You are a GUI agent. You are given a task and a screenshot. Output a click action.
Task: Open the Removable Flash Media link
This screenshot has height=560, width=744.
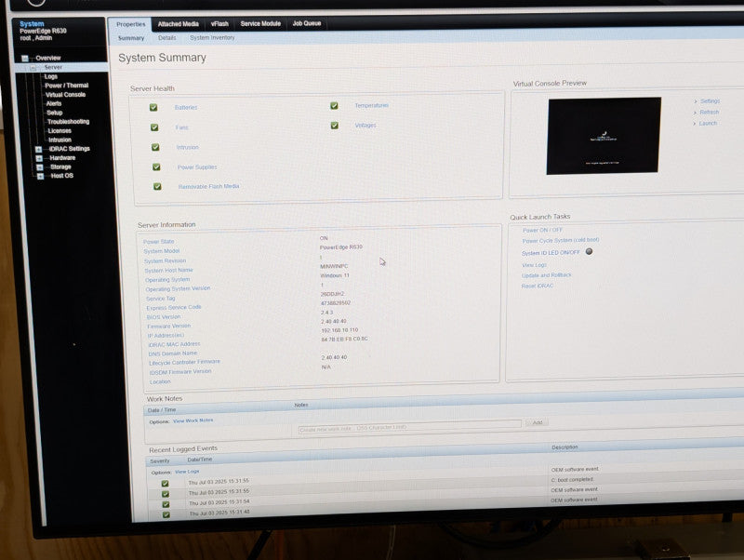[x=208, y=186]
